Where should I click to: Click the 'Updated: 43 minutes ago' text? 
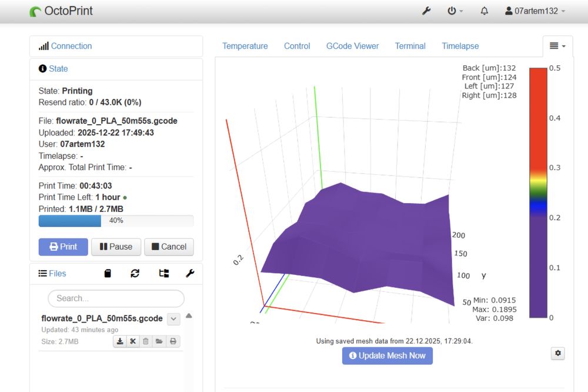click(80, 330)
